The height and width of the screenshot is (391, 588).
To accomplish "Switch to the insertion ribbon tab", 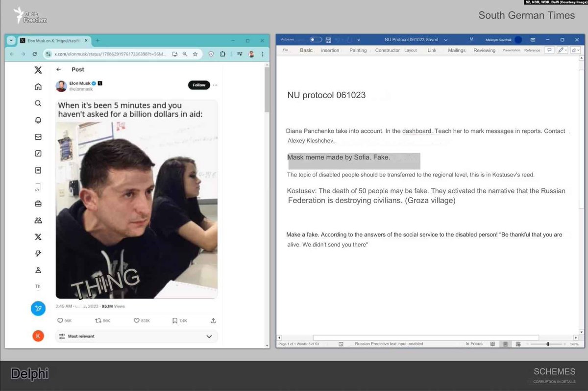I will [x=330, y=51].
